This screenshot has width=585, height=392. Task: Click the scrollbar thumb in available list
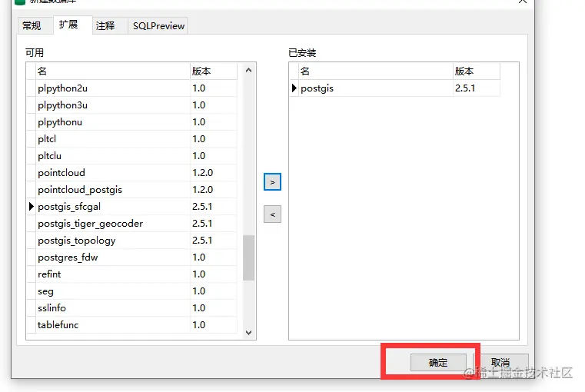(248, 257)
